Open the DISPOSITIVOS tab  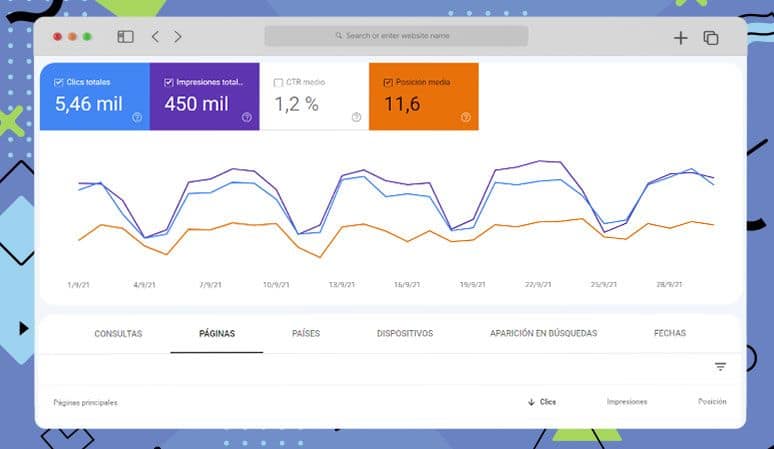point(405,333)
